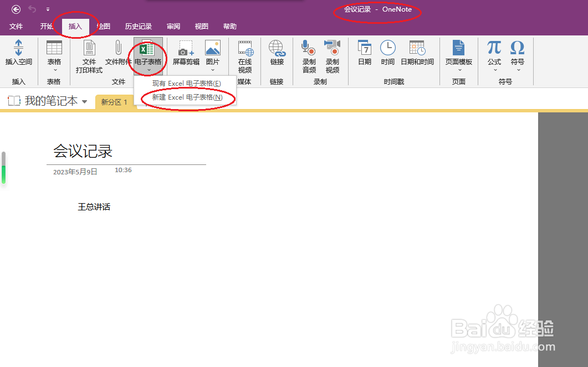The image size is (588, 367).
Task: Open the 历史记录 ribbon tab
Action: tap(139, 26)
